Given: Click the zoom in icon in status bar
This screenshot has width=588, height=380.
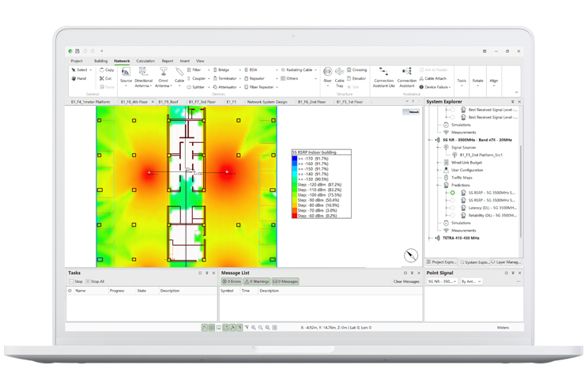Looking at the screenshot, I should tap(254, 328).
